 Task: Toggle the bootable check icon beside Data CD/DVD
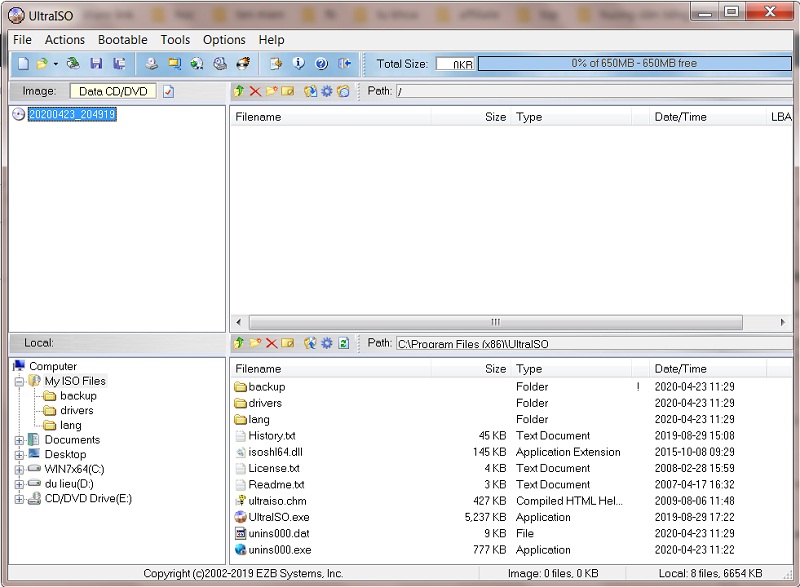click(168, 91)
